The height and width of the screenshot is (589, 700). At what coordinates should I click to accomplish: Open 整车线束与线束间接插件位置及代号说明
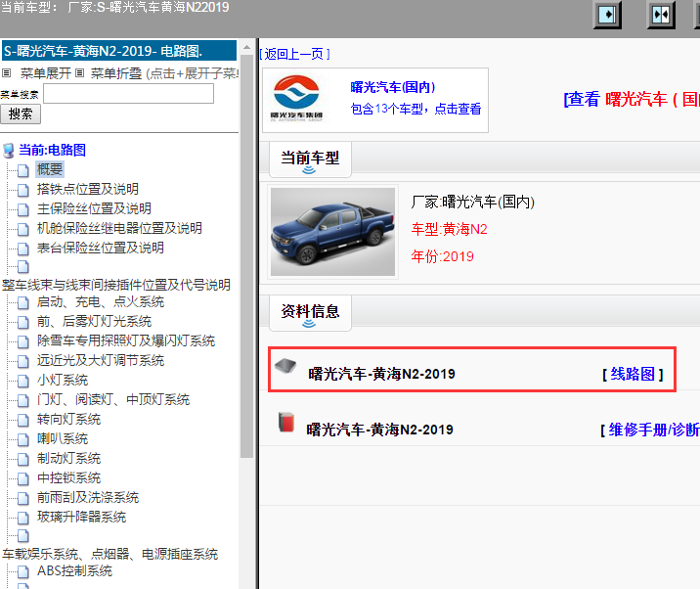(x=116, y=285)
